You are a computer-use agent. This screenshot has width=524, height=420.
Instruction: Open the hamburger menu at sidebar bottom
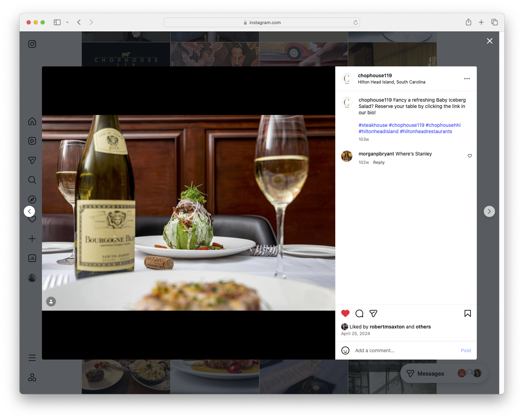pos(32,357)
